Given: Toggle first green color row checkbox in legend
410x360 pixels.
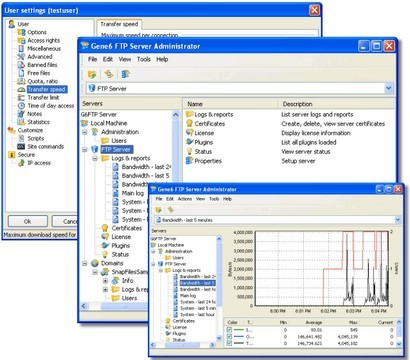Looking at the screenshot, I should point(229,330).
